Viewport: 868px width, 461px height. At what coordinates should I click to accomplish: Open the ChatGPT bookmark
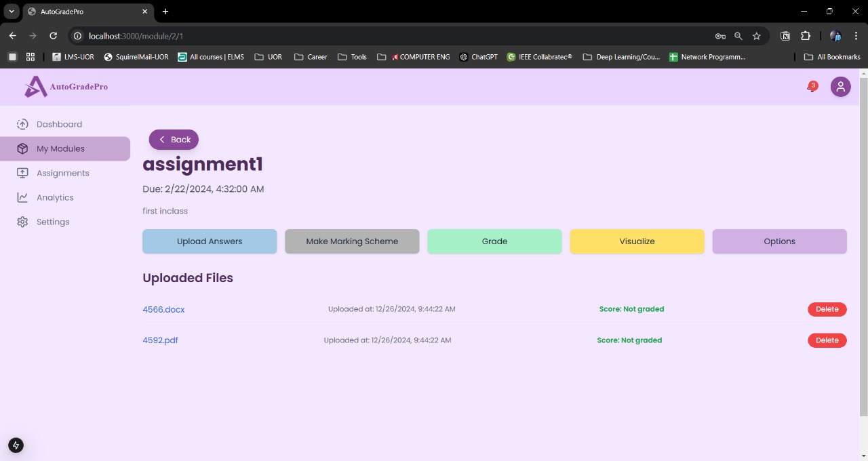(x=479, y=57)
